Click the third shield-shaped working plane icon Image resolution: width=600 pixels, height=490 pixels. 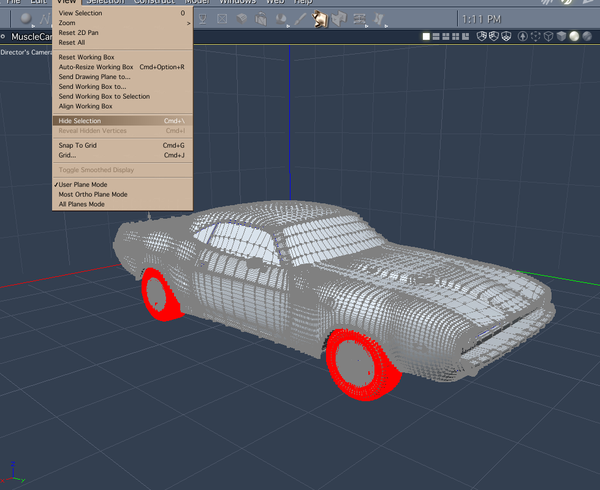click(506, 36)
